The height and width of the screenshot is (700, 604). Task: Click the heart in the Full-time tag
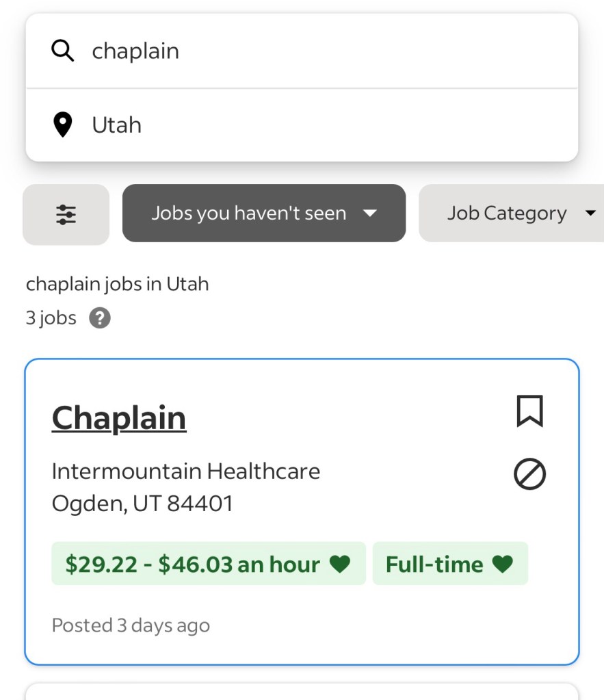(x=503, y=565)
